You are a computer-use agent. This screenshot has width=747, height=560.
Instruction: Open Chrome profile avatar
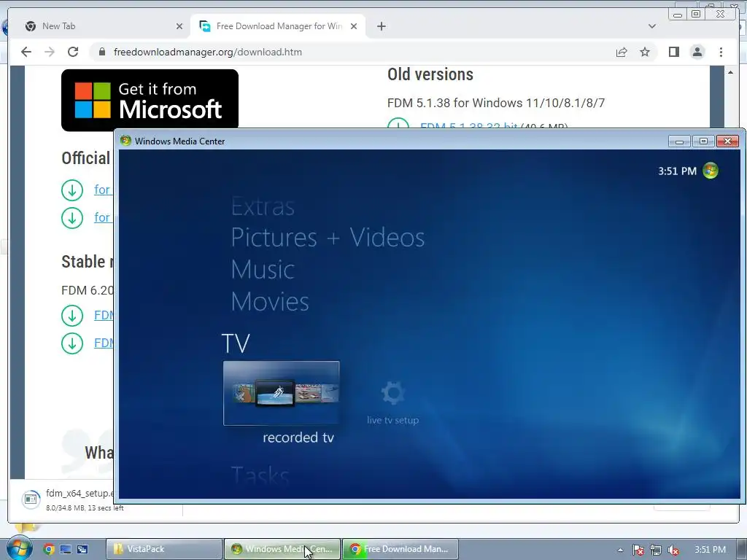pos(697,52)
